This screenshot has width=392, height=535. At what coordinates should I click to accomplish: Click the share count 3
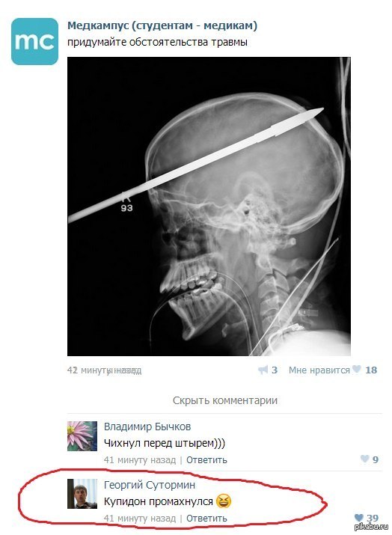275,370
